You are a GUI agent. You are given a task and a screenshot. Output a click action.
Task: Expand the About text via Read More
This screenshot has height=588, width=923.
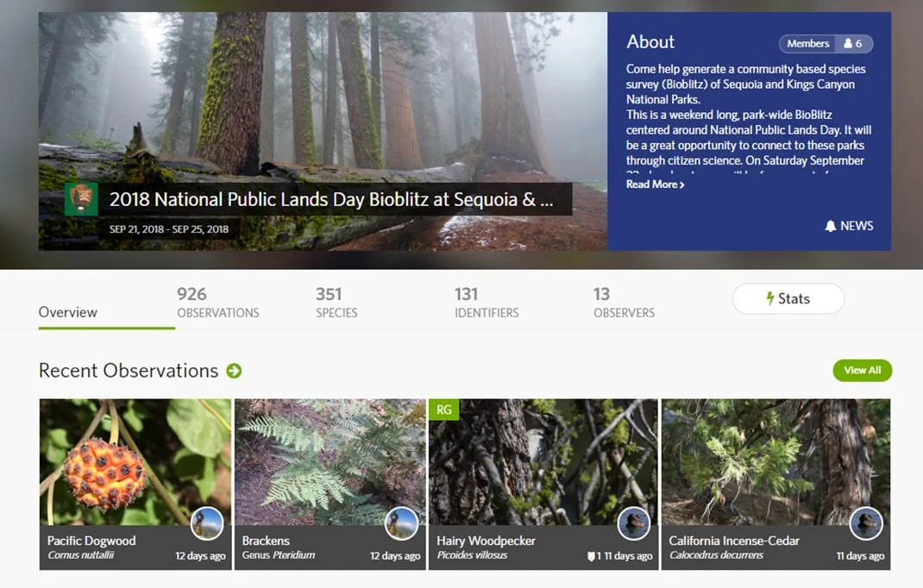point(655,185)
